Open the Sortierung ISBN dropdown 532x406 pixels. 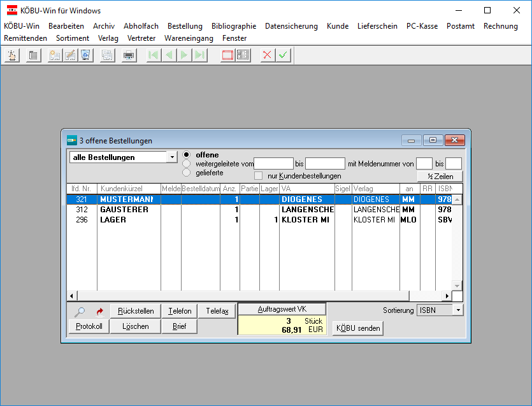point(458,310)
